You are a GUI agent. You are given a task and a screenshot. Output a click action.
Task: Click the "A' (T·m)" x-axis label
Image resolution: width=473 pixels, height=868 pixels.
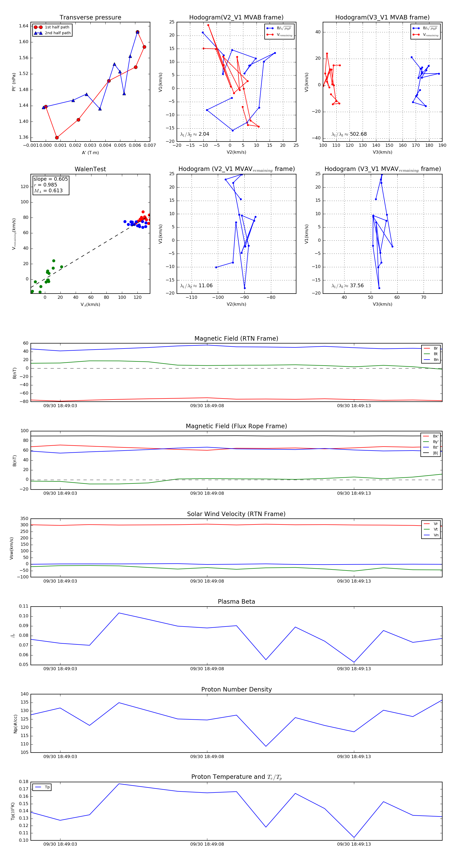(x=90, y=153)
